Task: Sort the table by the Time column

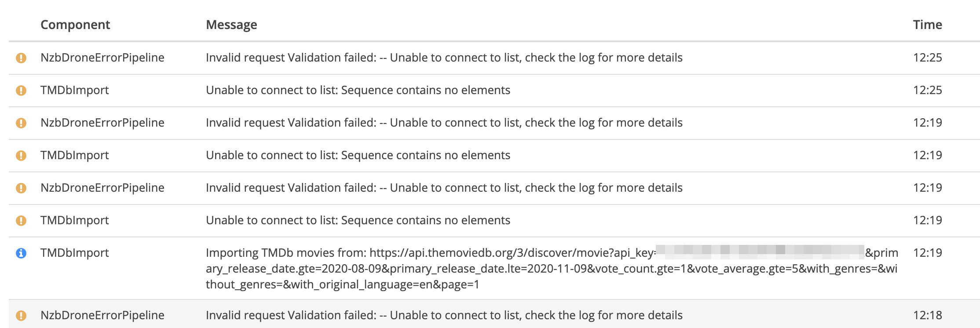Action: click(x=928, y=25)
